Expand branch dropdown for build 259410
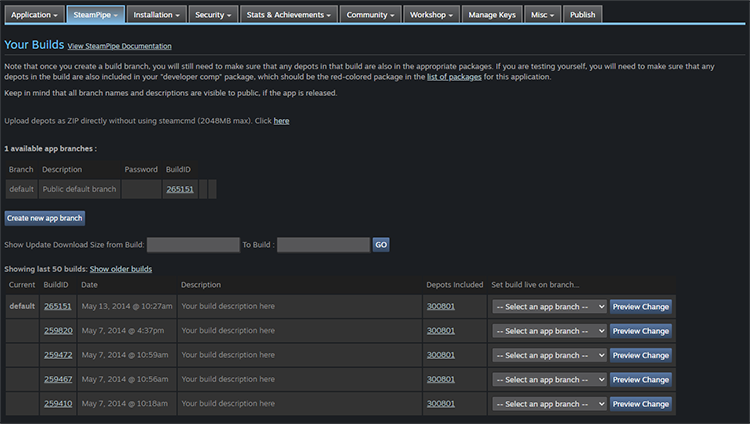The image size is (750, 424). coord(550,404)
